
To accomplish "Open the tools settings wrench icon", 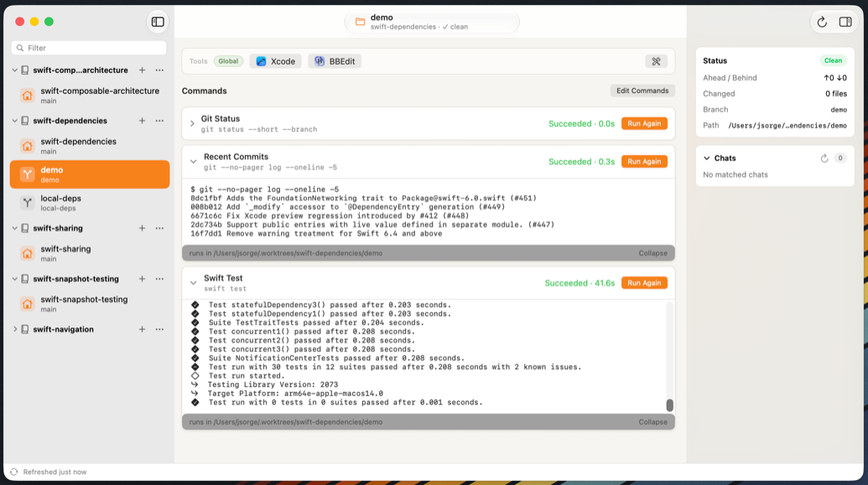I will click(656, 61).
